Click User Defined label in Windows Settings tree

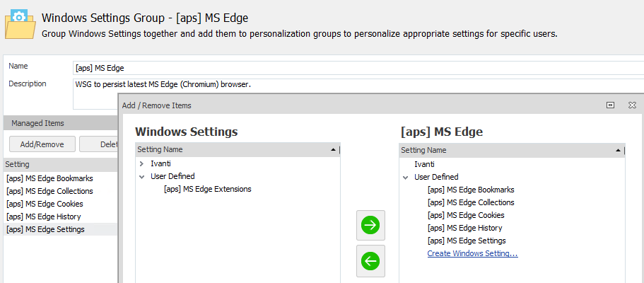pyautogui.click(x=172, y=176)
